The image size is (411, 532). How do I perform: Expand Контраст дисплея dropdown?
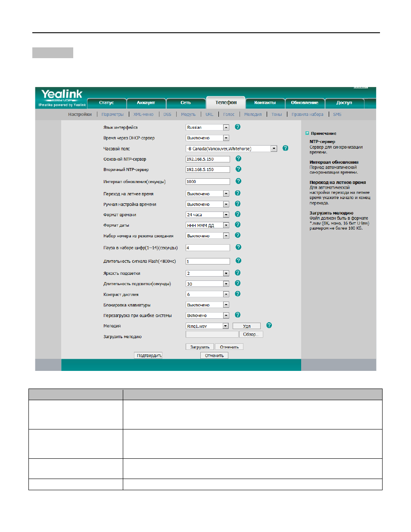[207, 294]
